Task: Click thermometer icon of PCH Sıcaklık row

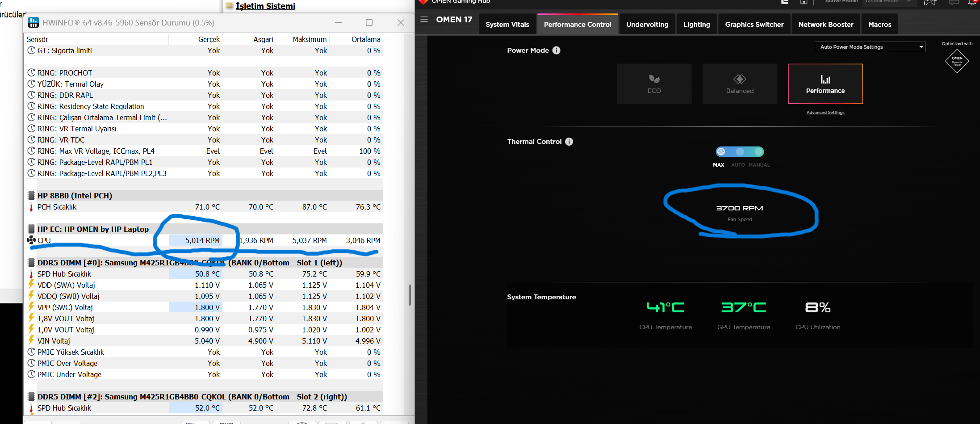Action: (x=31, y=207)
